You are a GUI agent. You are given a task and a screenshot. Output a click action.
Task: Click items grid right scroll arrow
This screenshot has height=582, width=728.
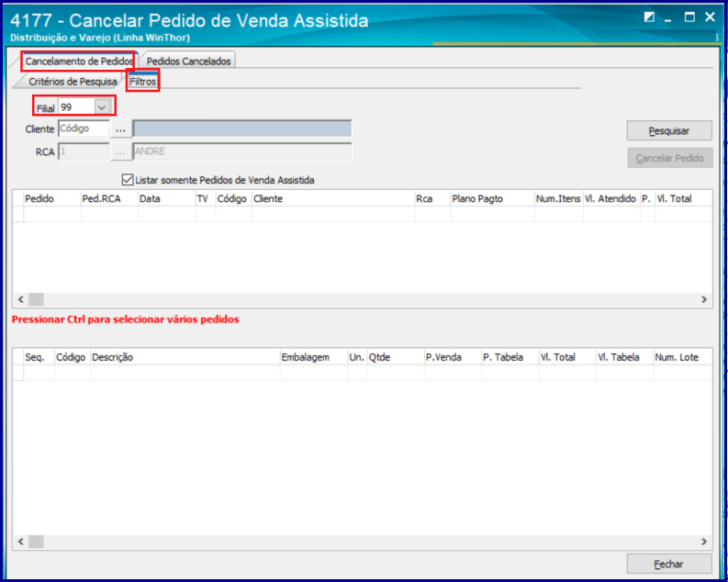704,542
